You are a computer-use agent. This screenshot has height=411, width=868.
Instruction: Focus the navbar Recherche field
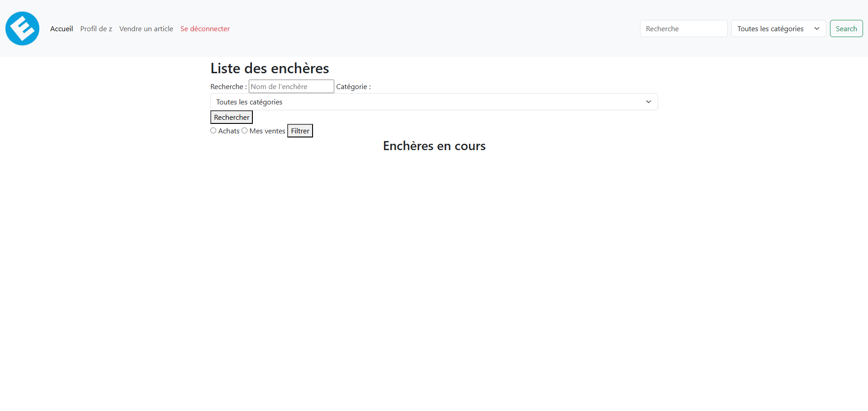(683, 28)
